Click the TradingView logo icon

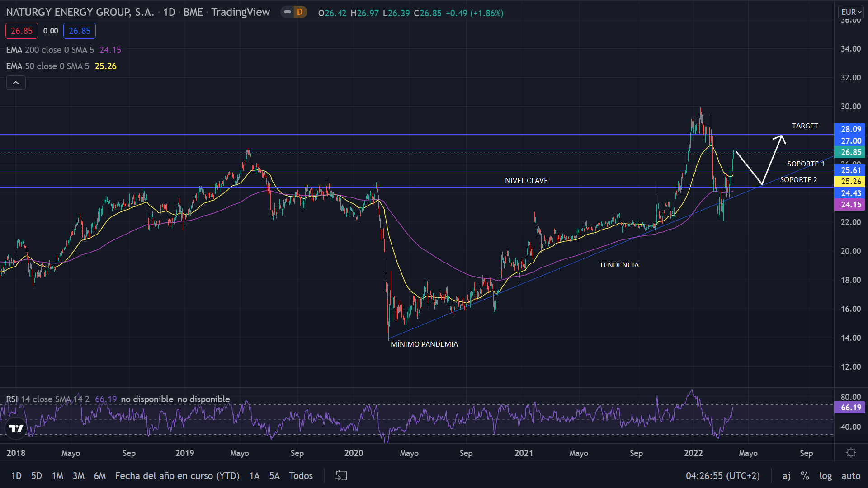coord(16,428)
